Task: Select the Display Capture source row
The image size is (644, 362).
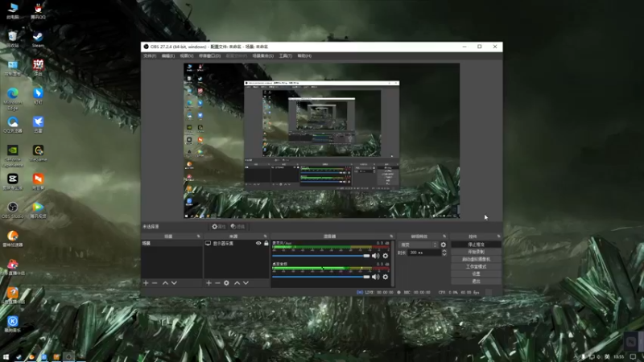Action: coord(237,244)
